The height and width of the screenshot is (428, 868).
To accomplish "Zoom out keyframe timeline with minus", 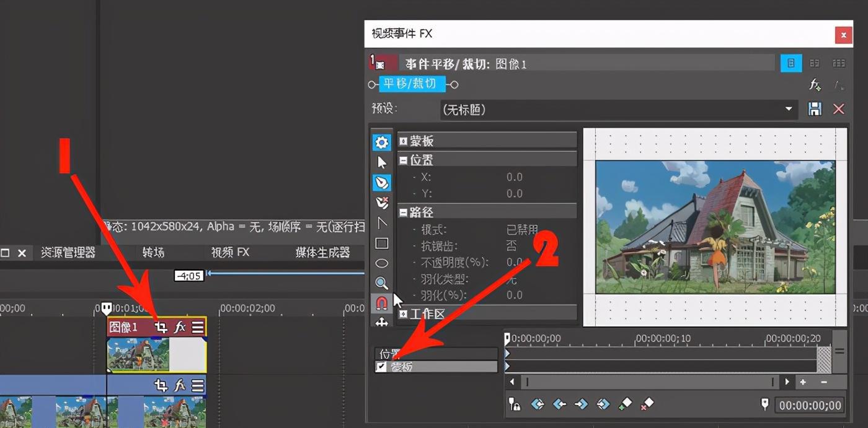I will [824, 382].
